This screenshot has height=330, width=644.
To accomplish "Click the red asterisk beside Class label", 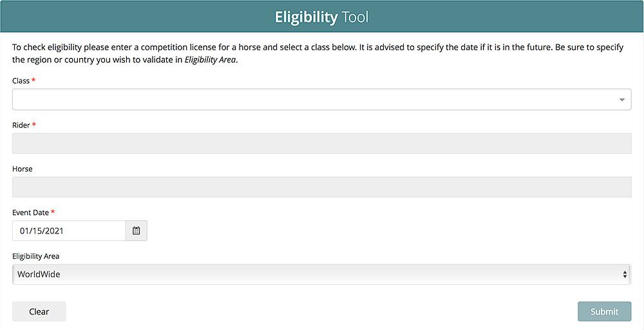I will pos(33,80).
